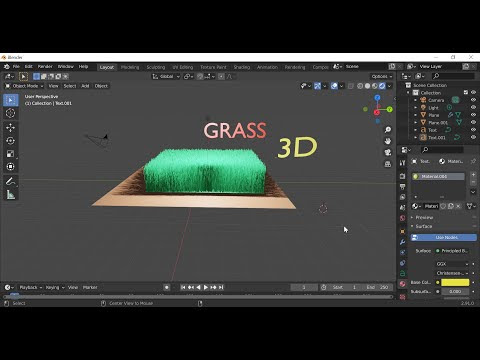Select the Rotate tool
Image resolution: width=480 pixels, height=360 pixels.
tap(10, 141)
